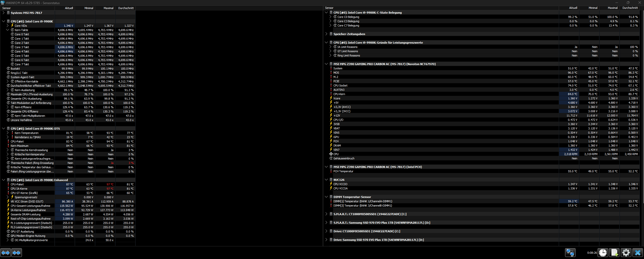Reset min/max values with the clock button
Viewport: 644px width, 259px height.
click(603, 252)
